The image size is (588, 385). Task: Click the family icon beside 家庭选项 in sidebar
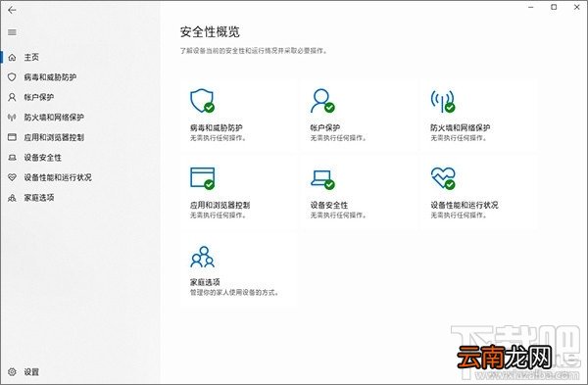click(12, 198)
